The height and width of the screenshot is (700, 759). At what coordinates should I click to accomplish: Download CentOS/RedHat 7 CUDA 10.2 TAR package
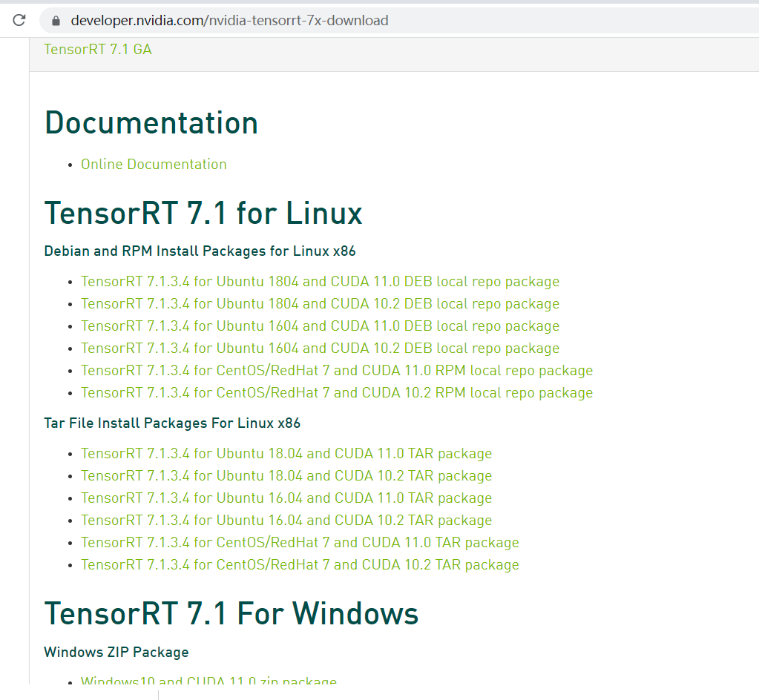click(300, 565)
